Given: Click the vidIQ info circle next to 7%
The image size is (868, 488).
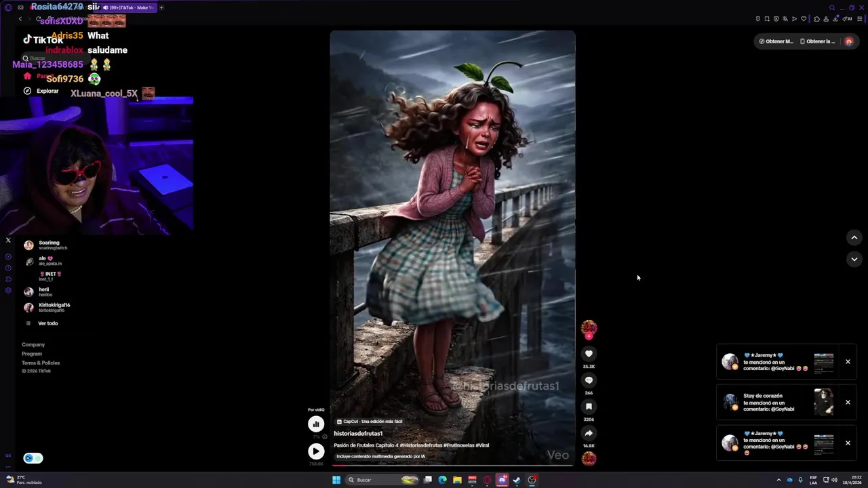Looking at the screenshot, I should point(324,437).
